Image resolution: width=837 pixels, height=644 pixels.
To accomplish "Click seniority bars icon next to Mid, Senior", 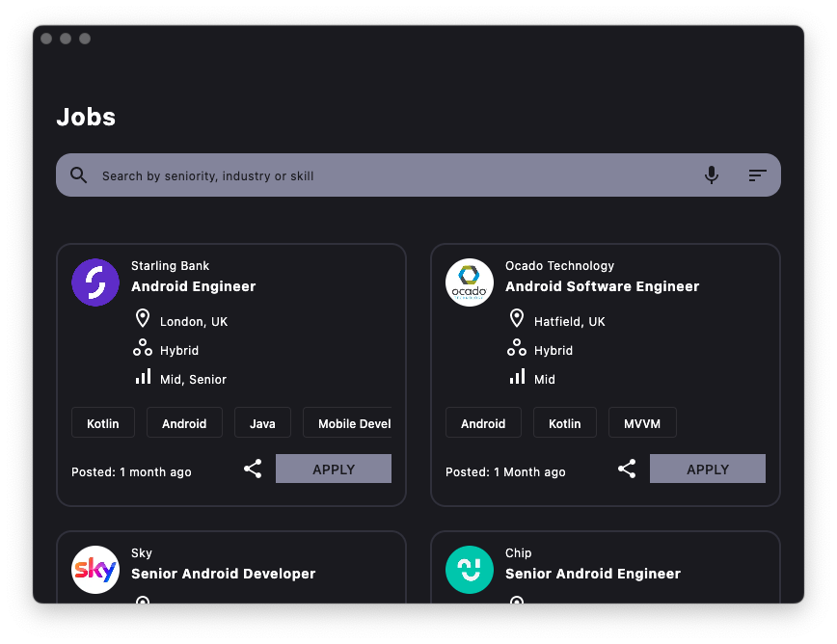I will click(x=143, y=376).
